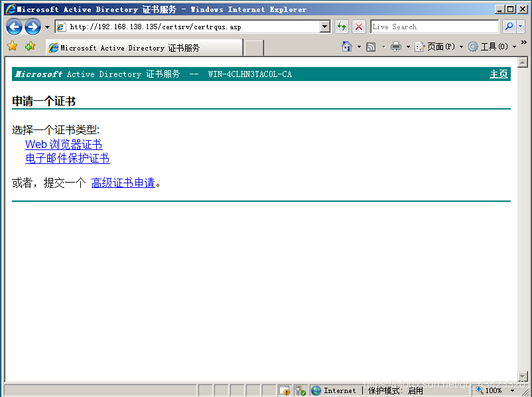
Task: Go back with the Back arrow button
Action: tap(14, 27)
